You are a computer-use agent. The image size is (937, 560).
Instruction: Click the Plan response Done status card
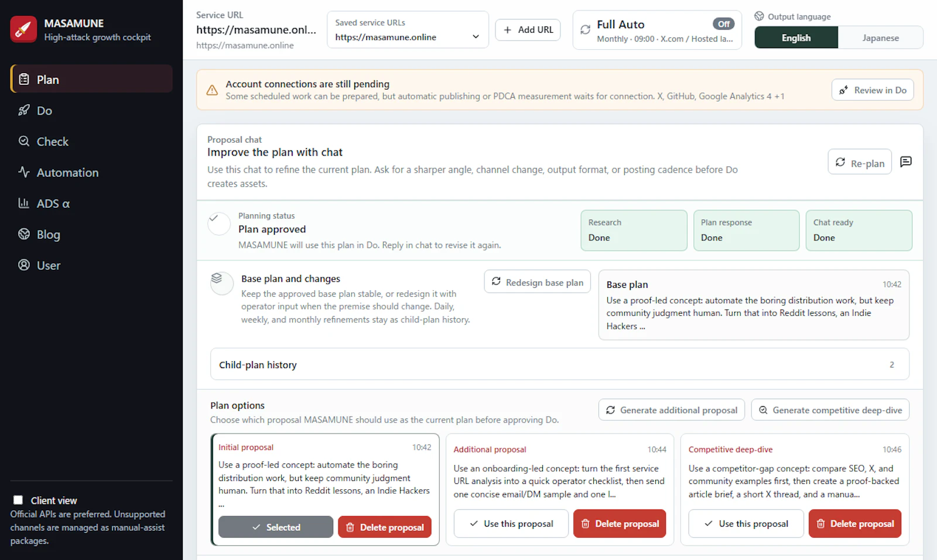(x=746, y=231)
